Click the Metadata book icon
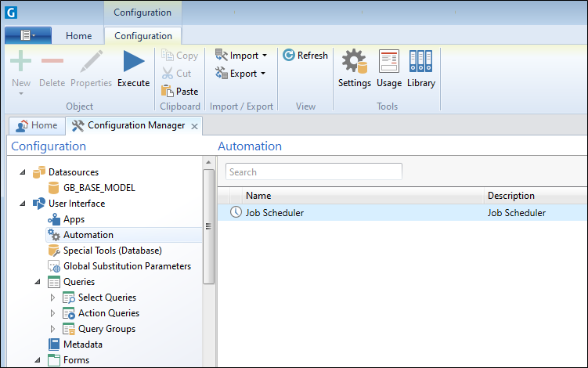Screen dimensions: 588x368 (x=53, y=345)
